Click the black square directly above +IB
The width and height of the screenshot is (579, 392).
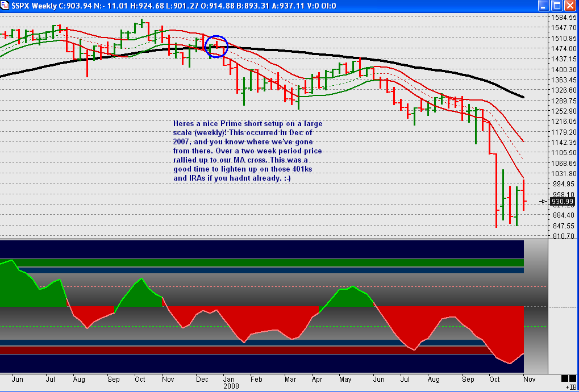tap(572, 378)
